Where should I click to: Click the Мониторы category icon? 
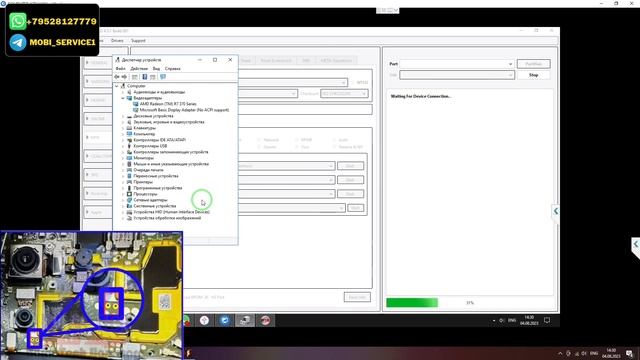point(129,158)
